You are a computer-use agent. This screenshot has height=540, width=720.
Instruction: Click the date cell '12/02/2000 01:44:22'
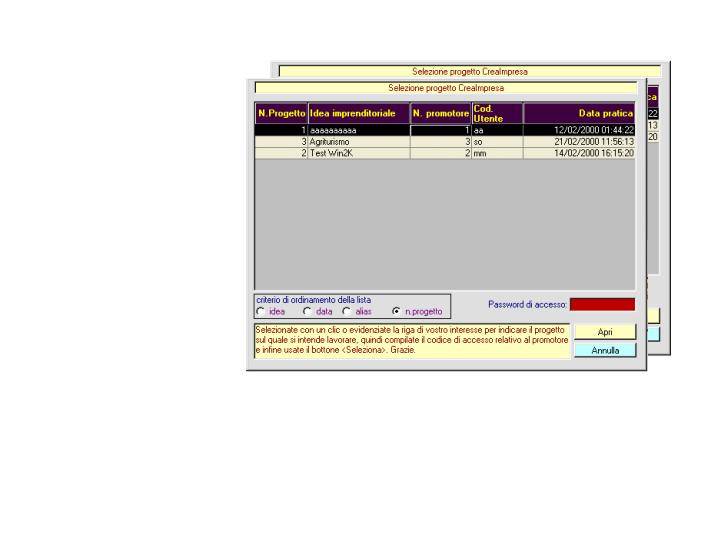(579, 130)
